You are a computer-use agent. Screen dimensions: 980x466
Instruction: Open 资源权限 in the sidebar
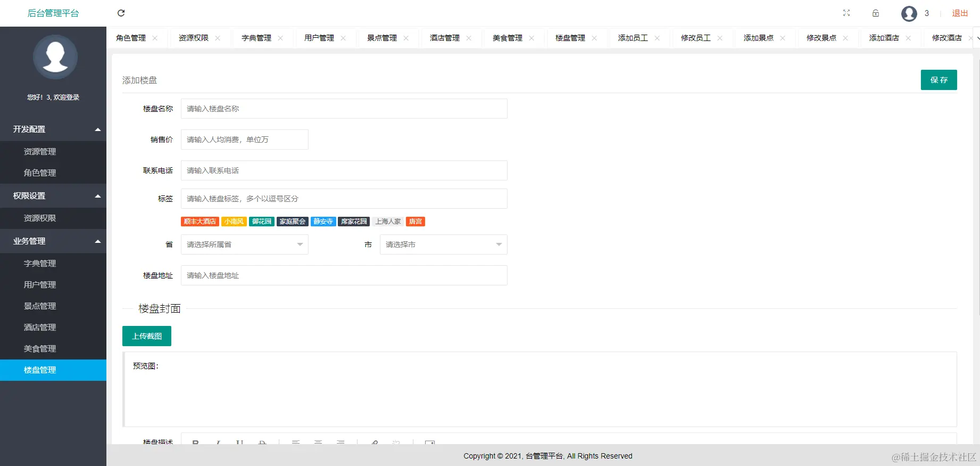tap(53, 218)
